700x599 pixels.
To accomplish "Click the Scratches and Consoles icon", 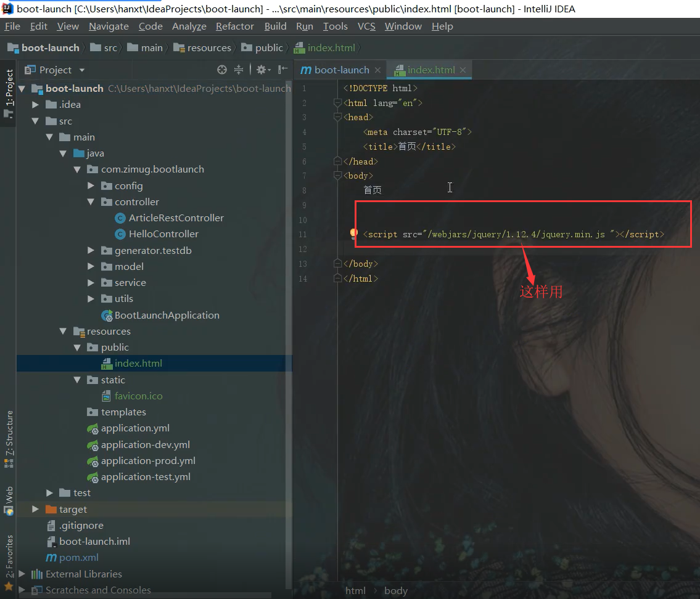I will coord(37,590).
